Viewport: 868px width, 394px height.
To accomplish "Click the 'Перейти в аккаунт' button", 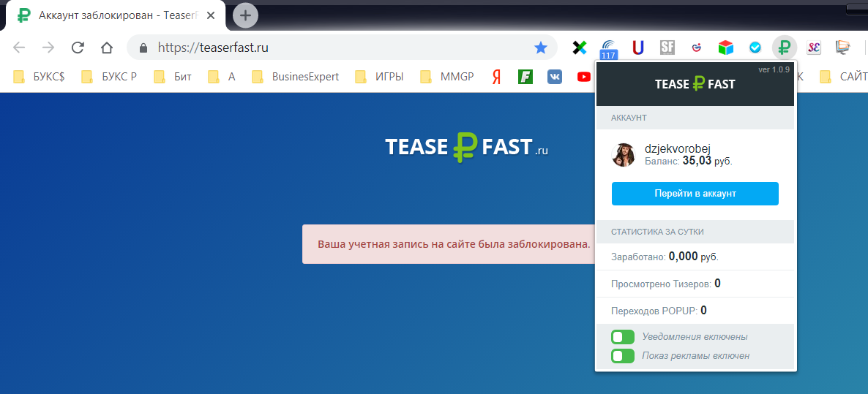I will 695,194.
